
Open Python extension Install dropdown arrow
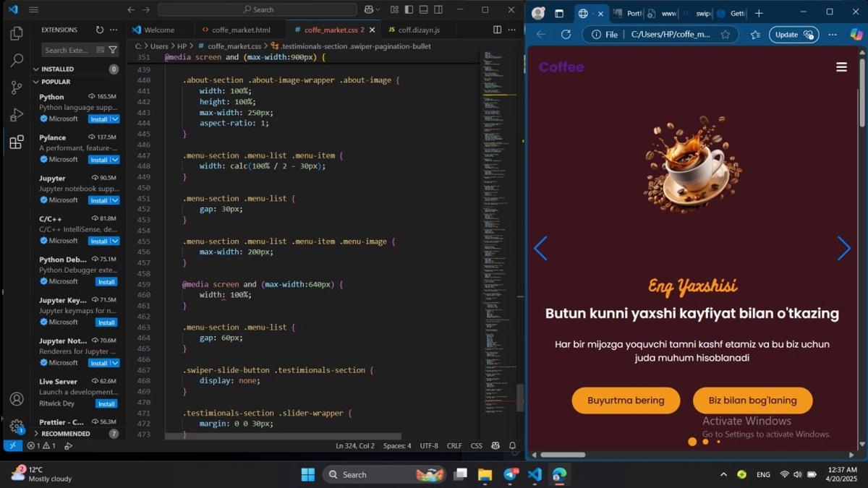(115, 119)
